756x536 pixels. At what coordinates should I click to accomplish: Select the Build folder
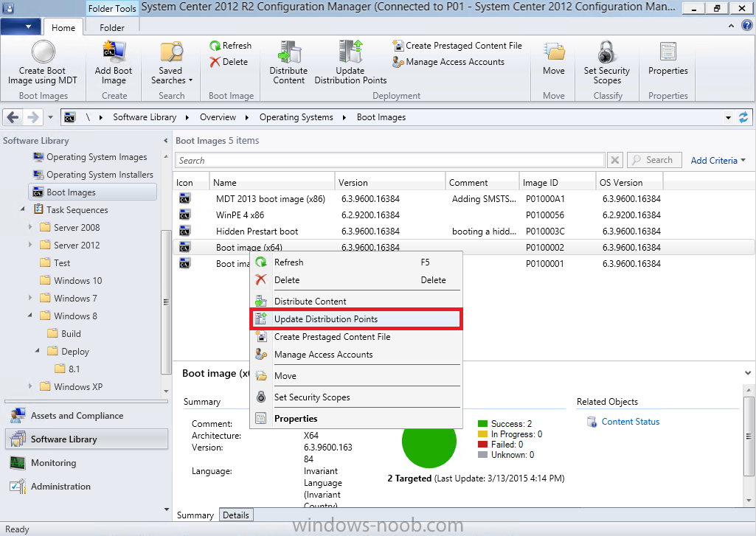pyautogui.click(x=64, y=333)
